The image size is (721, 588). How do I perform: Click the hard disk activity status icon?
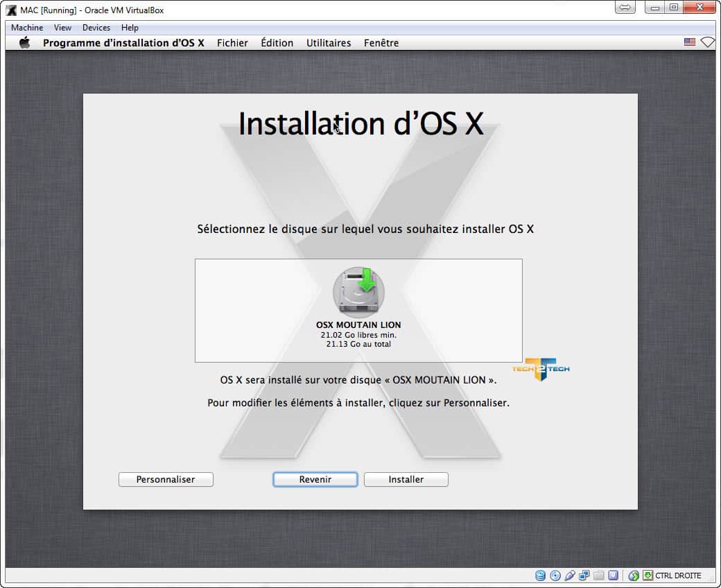(x=540, y=575)
